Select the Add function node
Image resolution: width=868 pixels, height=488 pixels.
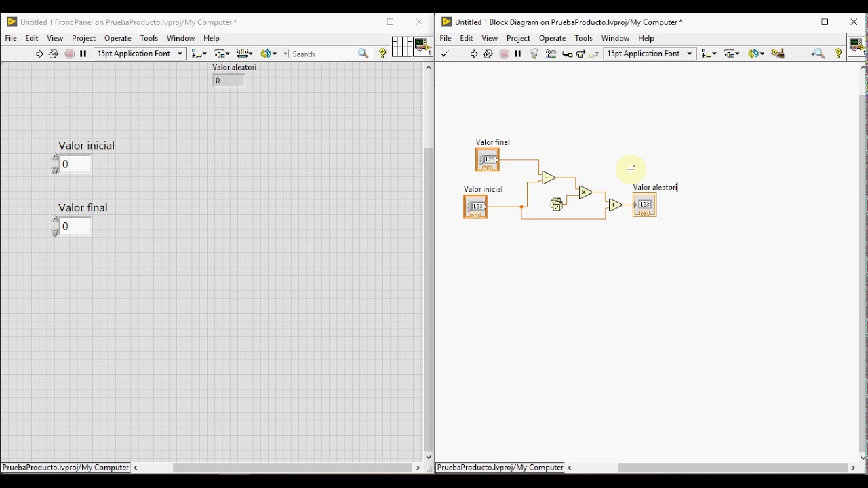click(x=615, y=205)
